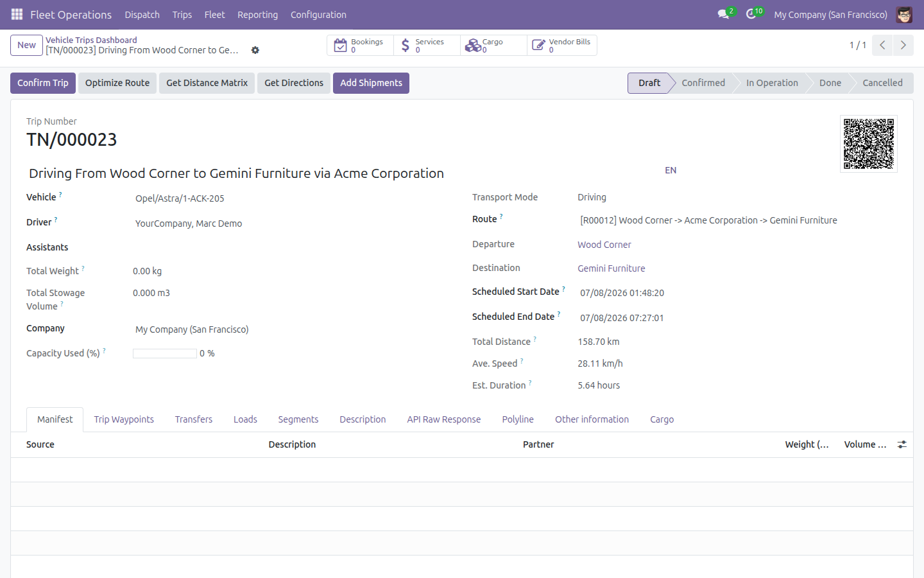This screenshot has width=924, height=578.
Task: Open the Fleet menu
Action: tap(214, 14)
